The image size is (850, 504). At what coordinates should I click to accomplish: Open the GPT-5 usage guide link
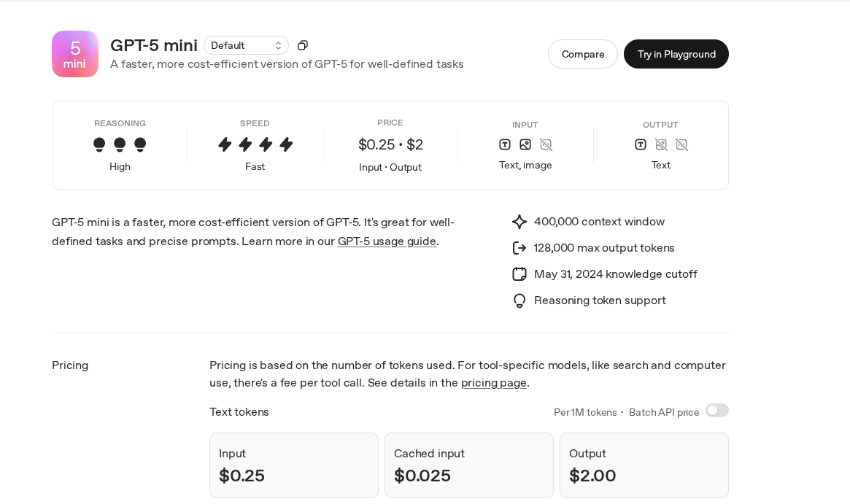click(387, 241)
